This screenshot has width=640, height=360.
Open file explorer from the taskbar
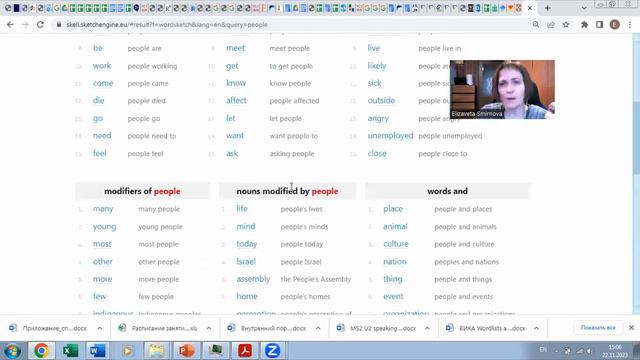click(157, 351)
